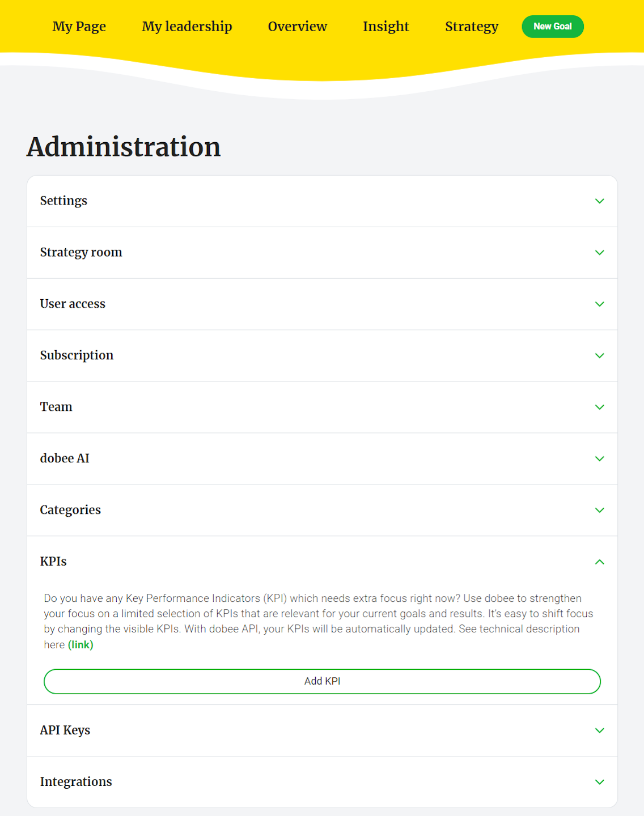644x816 pixels.
Task: Expand the Integrations section chevron
Action: pyautogui.click(x=599, y=783)
